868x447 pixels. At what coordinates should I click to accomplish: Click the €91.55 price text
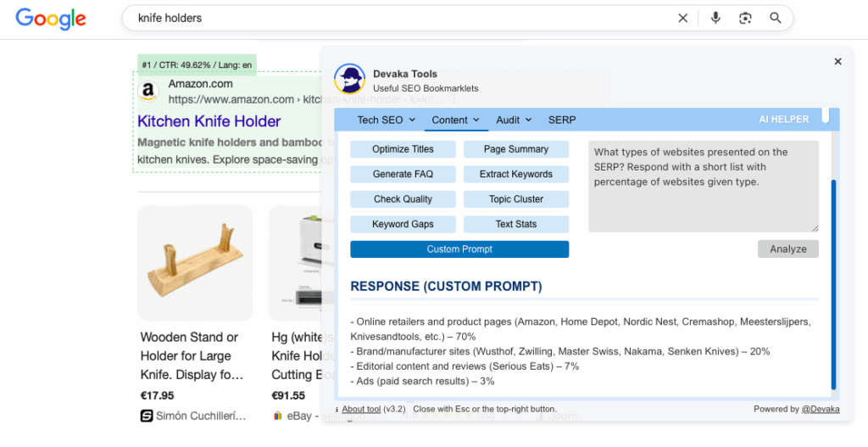[x=288, y=395]
